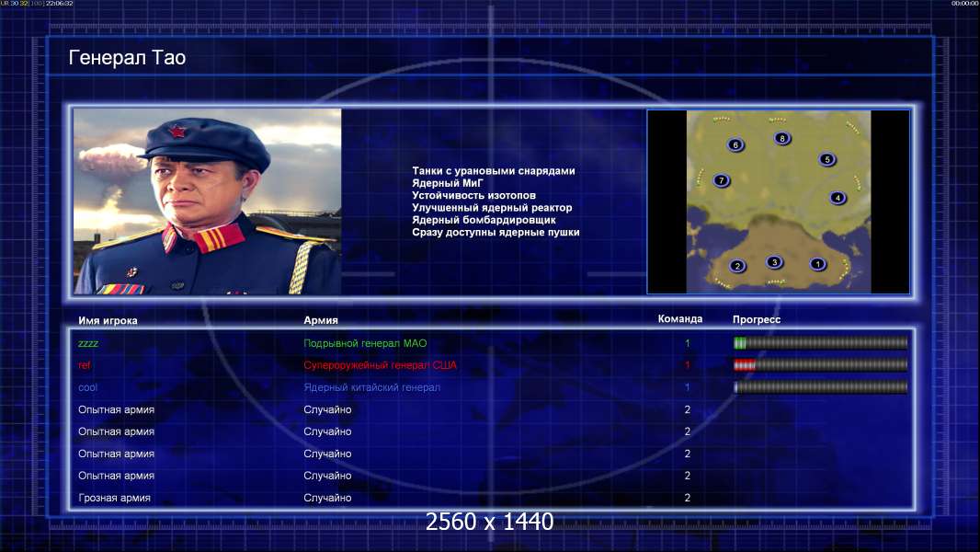Click 'Супероружейный генерал США' army entry
The height and width of the screenshot is (552, 980).
(x=380, y=365)
